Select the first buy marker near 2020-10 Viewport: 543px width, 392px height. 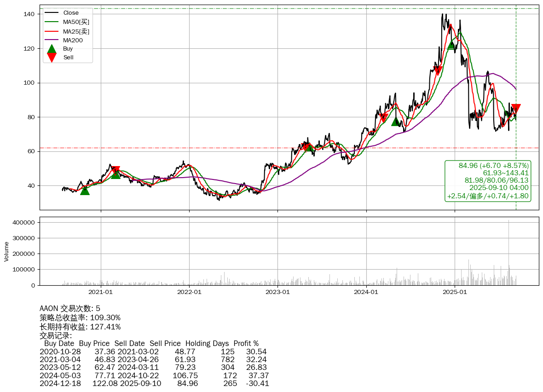(85, 190)
